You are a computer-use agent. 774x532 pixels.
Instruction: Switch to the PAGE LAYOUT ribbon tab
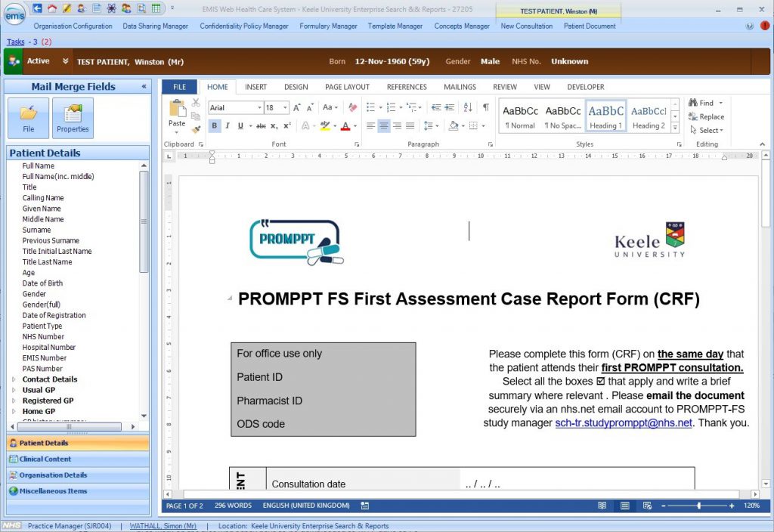point(347,87)
